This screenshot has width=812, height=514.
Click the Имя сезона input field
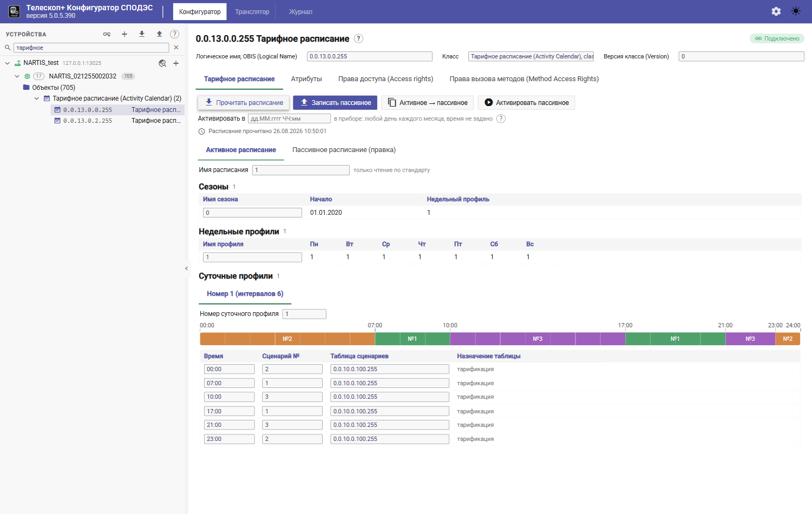pyautogui.click(x=252, y=213)
